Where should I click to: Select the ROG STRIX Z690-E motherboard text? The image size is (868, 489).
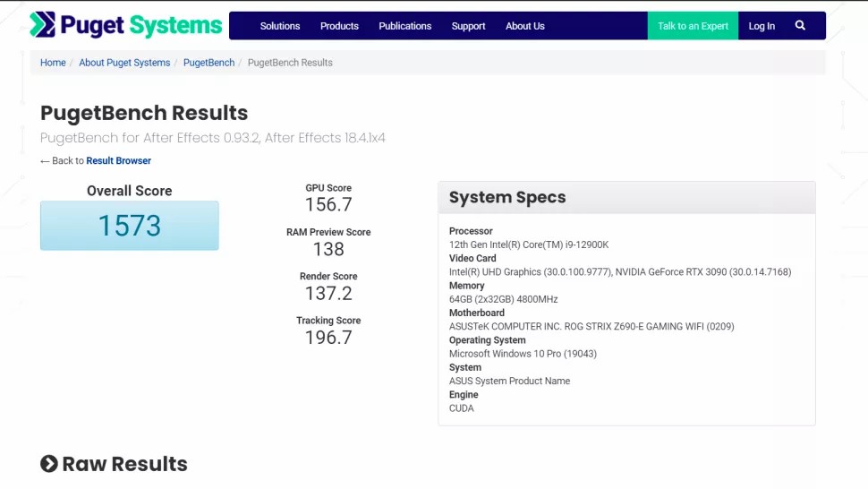pos(591,326)
